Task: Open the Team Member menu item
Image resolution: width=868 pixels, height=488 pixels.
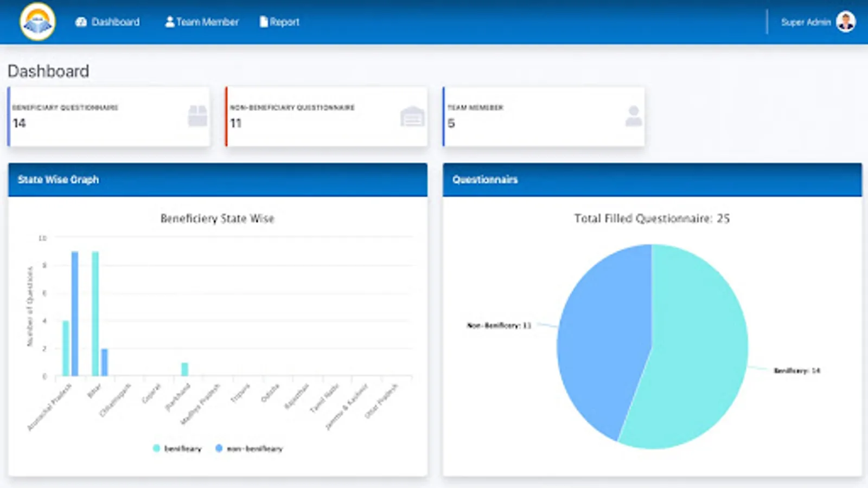Action: [x=202, y=22]
